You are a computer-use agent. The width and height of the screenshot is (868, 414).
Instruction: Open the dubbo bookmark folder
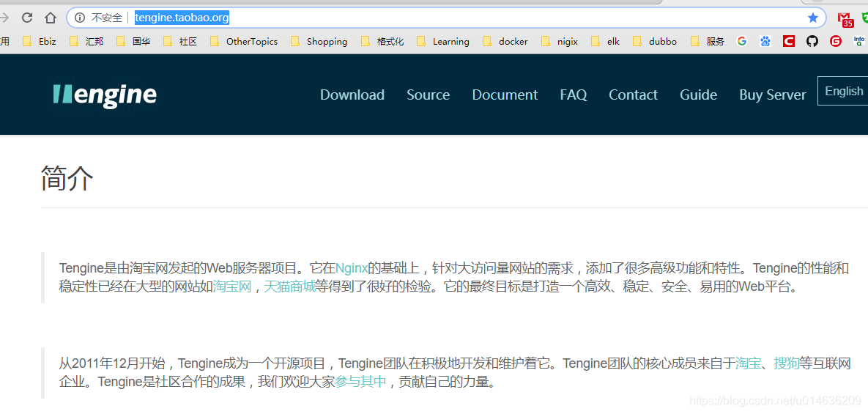655,41
